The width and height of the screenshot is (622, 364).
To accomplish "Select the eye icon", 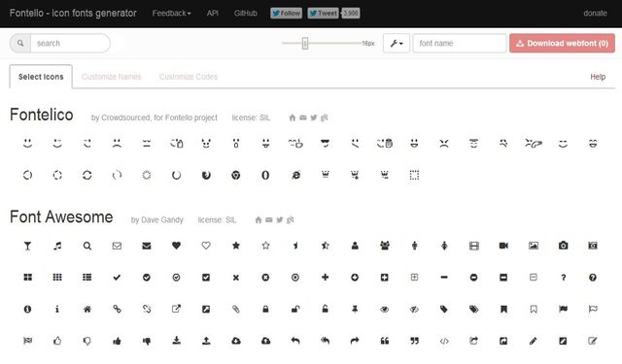I will [385, 310].
